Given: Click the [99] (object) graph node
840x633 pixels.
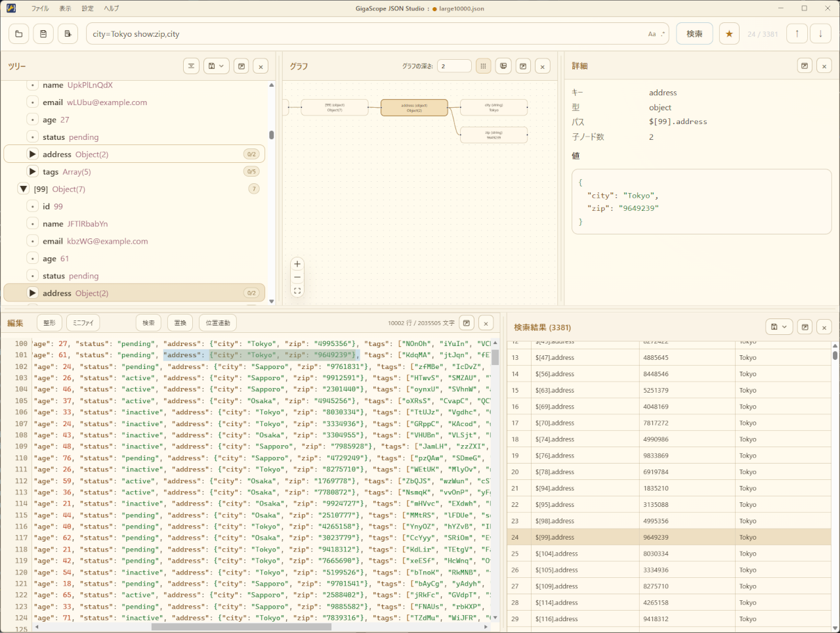Looking at the screenshot, I should 335,108.
